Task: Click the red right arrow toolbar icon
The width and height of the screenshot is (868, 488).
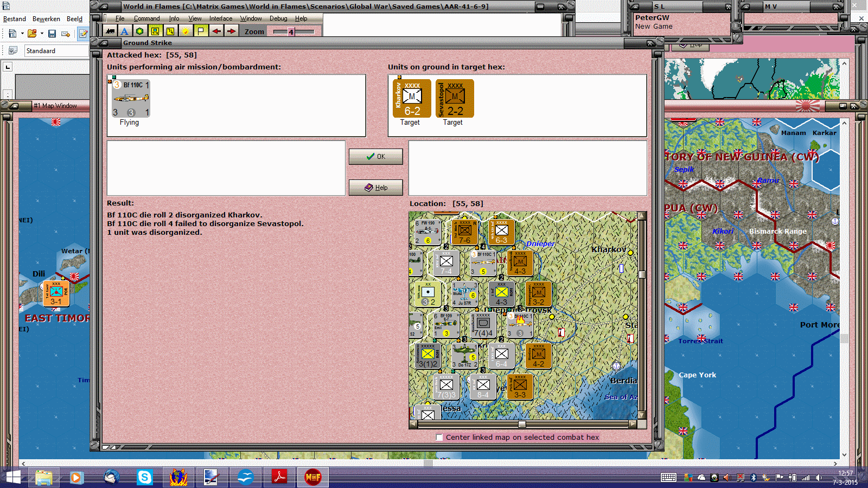Action: 232,31
